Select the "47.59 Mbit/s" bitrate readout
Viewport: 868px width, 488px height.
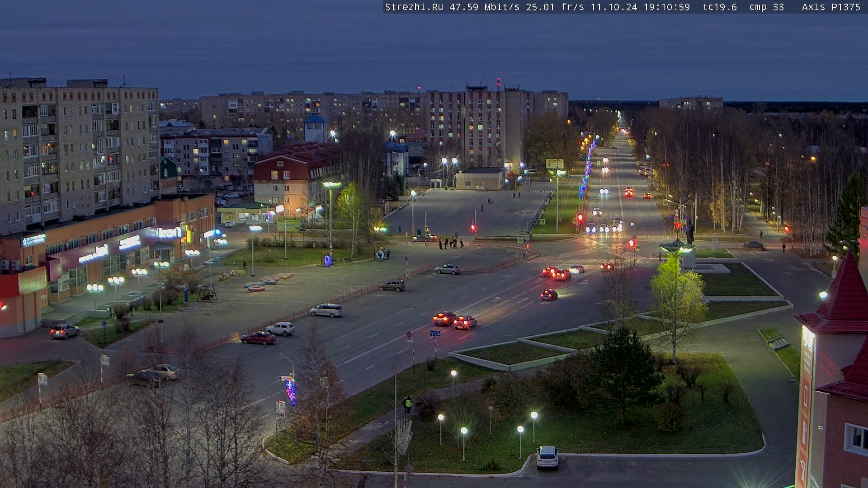point(484,7)
